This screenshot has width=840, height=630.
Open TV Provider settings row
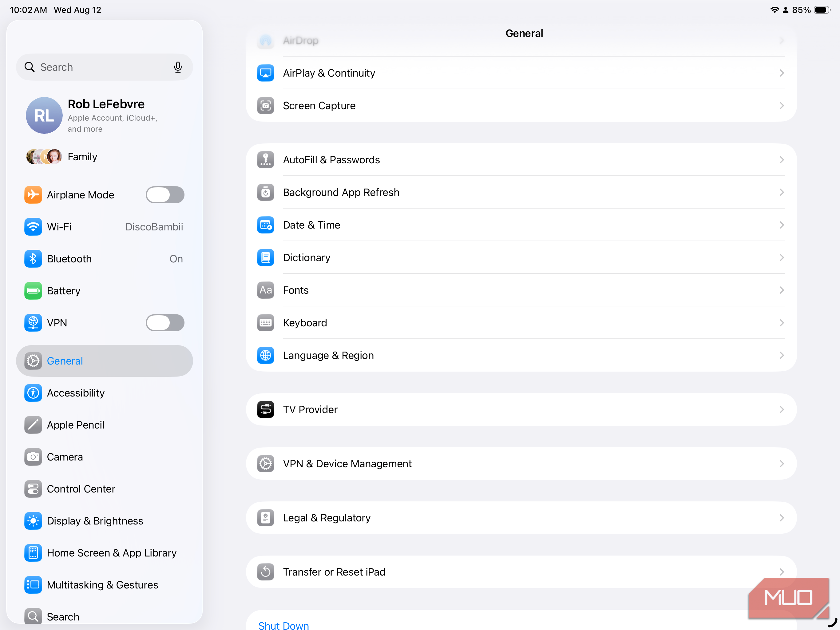click(x=521, y=410)
